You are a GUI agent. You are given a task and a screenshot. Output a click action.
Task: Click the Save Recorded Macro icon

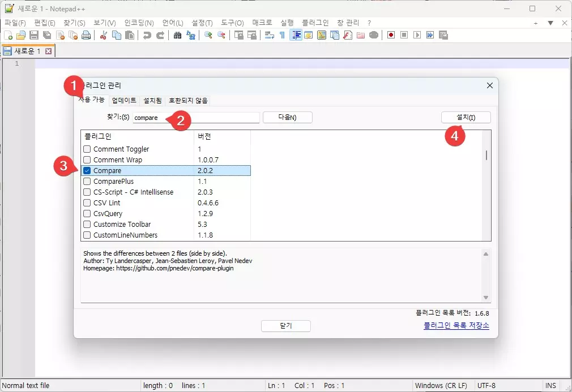pyautogui.click(x=443, y=35)
